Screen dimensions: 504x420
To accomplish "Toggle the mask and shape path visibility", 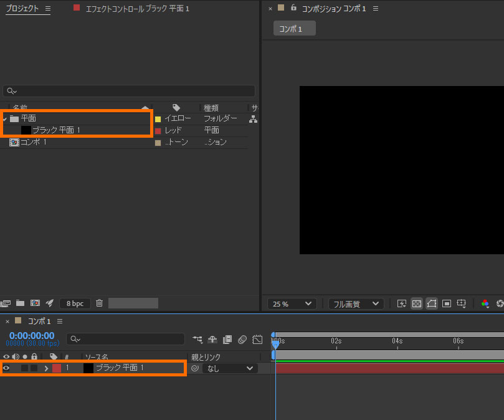I will point(431,303).
